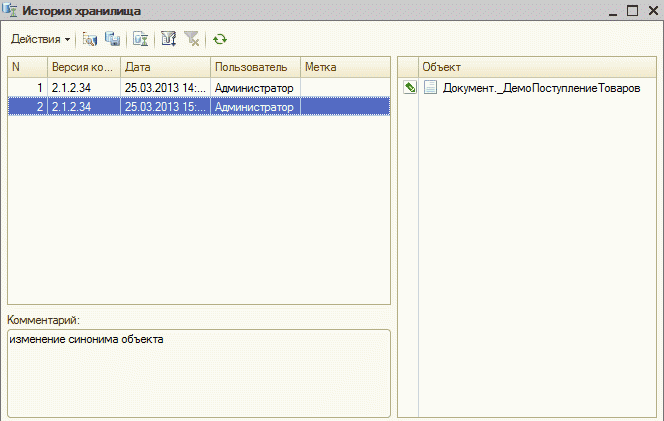
Task: Open the Действия dropdown menu
Action: pyautogui.click(x=40, y=40)
